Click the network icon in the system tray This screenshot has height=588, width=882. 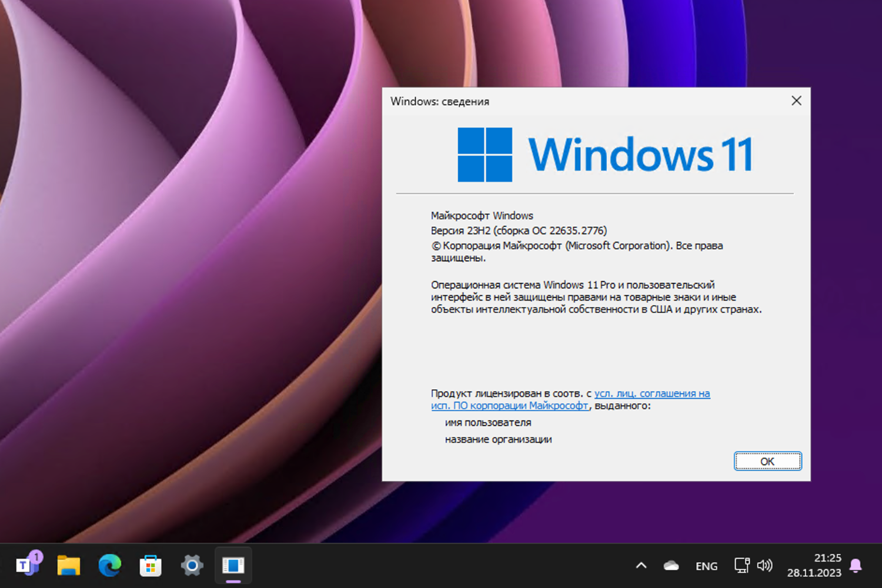click(742, 566)
